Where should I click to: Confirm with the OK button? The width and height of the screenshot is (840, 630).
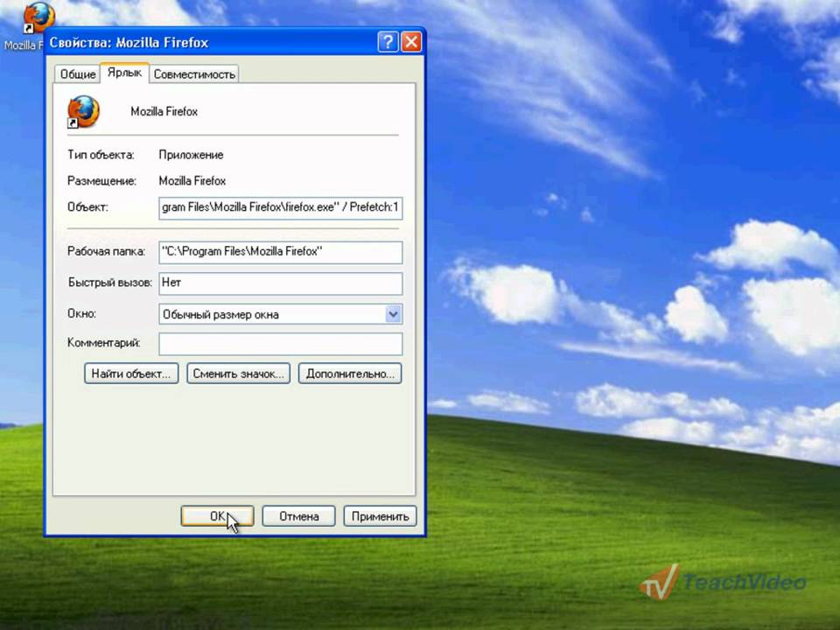tap(218, 516)
